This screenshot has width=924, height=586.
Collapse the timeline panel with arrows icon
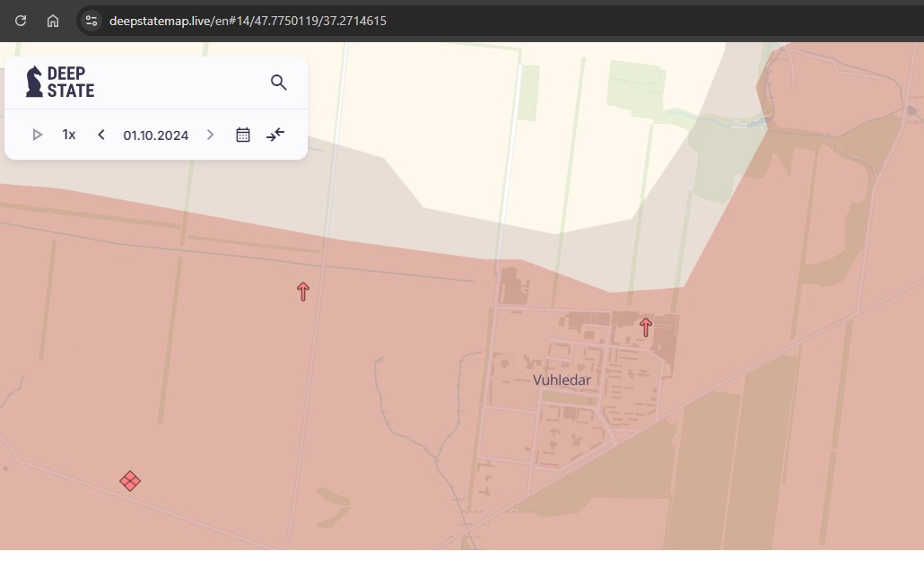275,135
